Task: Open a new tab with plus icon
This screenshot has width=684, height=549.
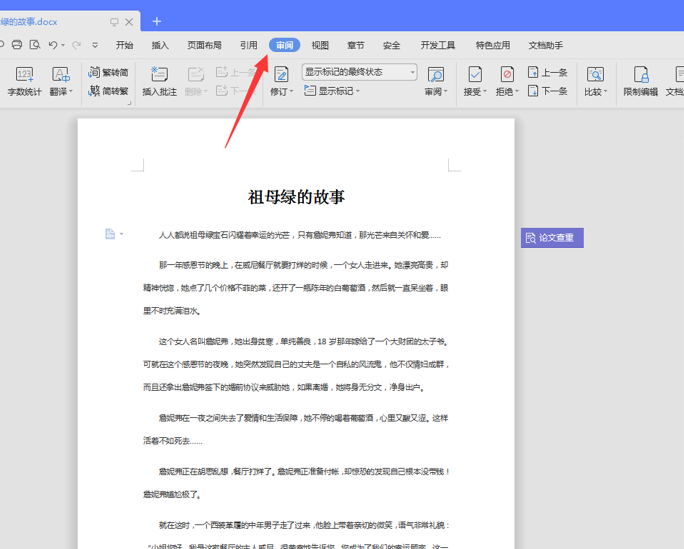Action: pos(157,21)
